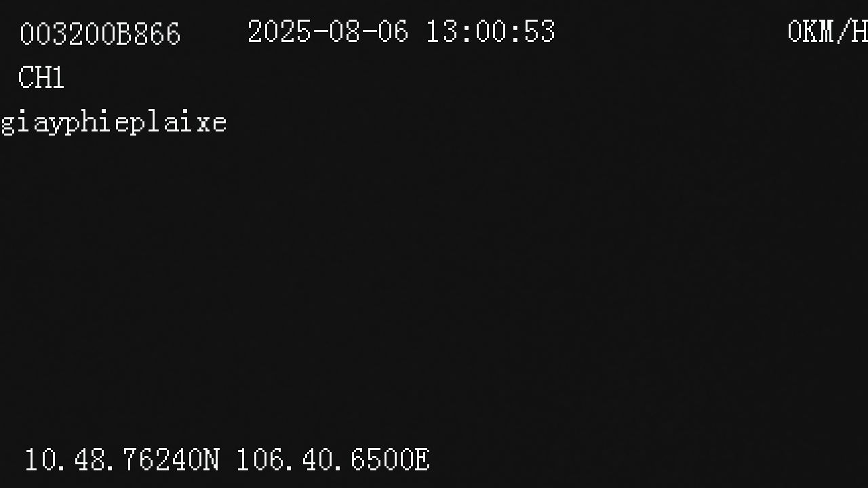This screenshot has width=868, height=488.
Task: Click the digit 1 in CH1
Action: pyautogui.click(x=58, y=78)
